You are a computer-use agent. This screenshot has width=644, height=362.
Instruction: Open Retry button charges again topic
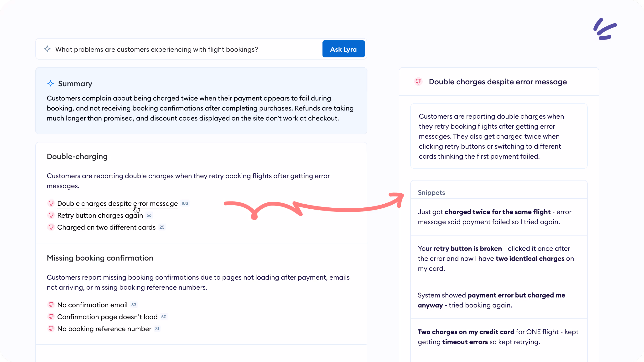pos(100,216)
